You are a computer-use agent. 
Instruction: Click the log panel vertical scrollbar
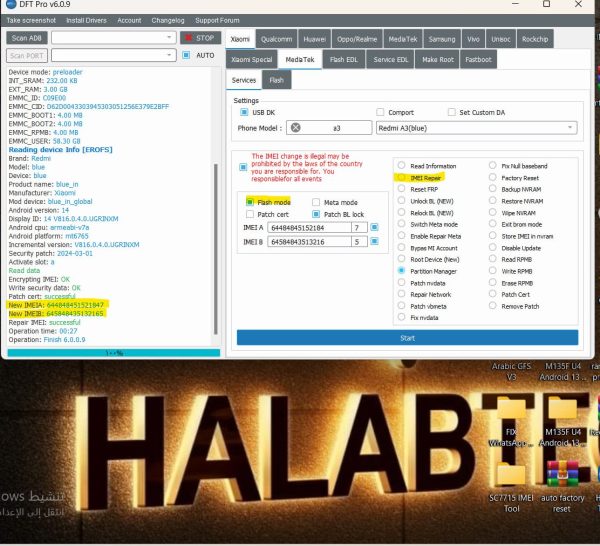point(215,249)
